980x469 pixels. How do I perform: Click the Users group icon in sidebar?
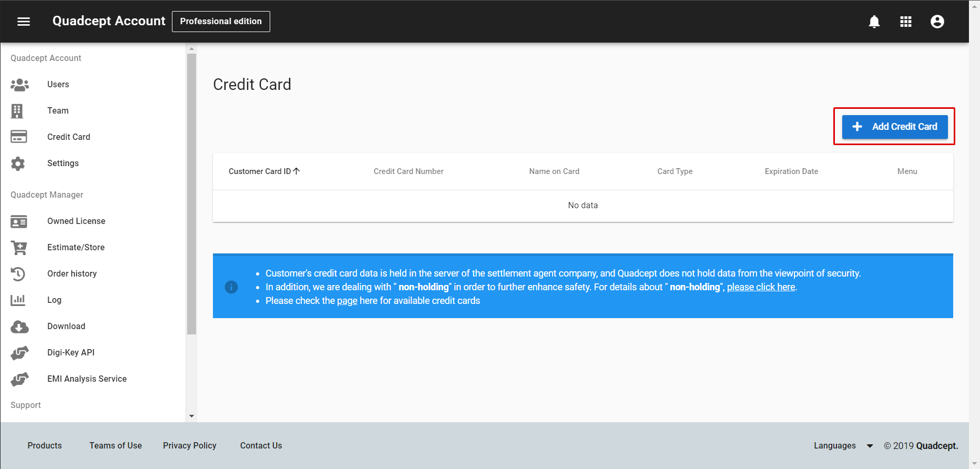pyautogui.click(x=19, y=85)
